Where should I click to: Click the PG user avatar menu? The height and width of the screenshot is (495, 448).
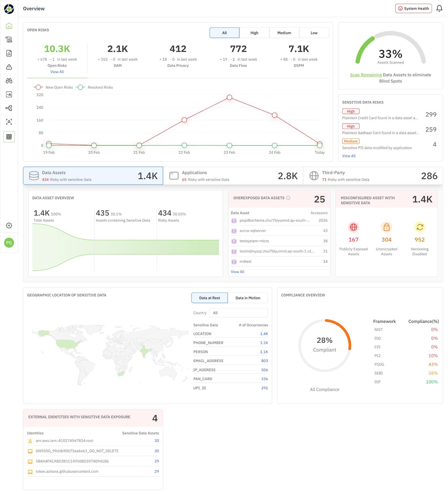(9, 243)
